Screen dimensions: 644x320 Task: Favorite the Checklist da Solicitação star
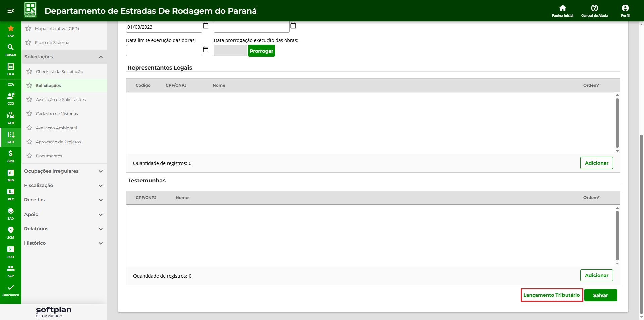(x=30, y=72)
